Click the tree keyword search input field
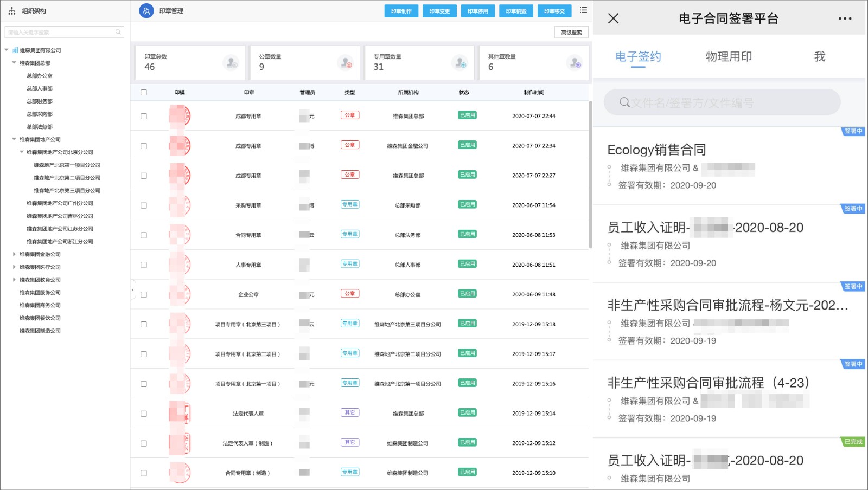868x490 pixels. pyautogui.click(x=64, y=32)
